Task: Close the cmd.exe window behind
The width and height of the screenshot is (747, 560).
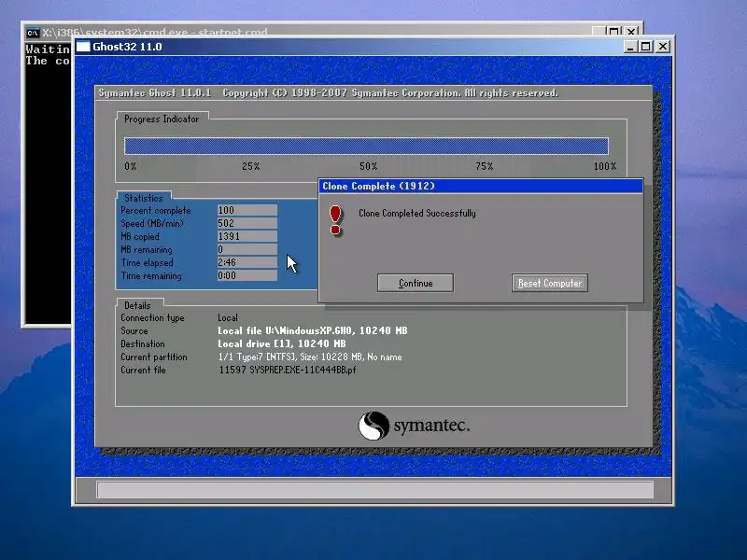Action: tap(631, 32)
